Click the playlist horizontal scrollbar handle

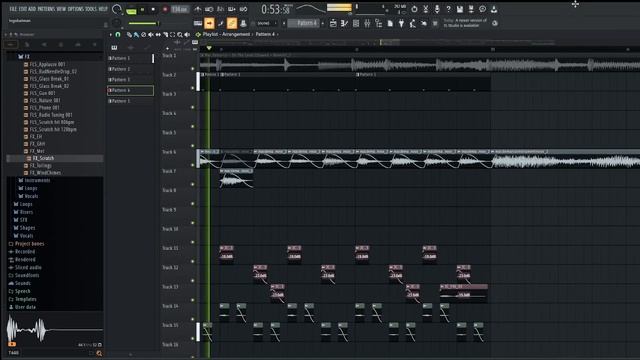point(390,42)
